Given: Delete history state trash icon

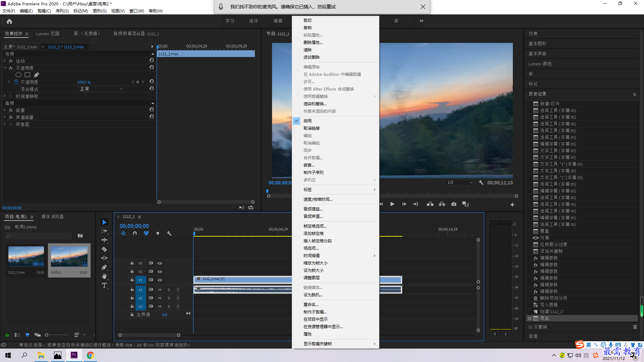Looking at the screenshot, I should [x=635, y=327].
